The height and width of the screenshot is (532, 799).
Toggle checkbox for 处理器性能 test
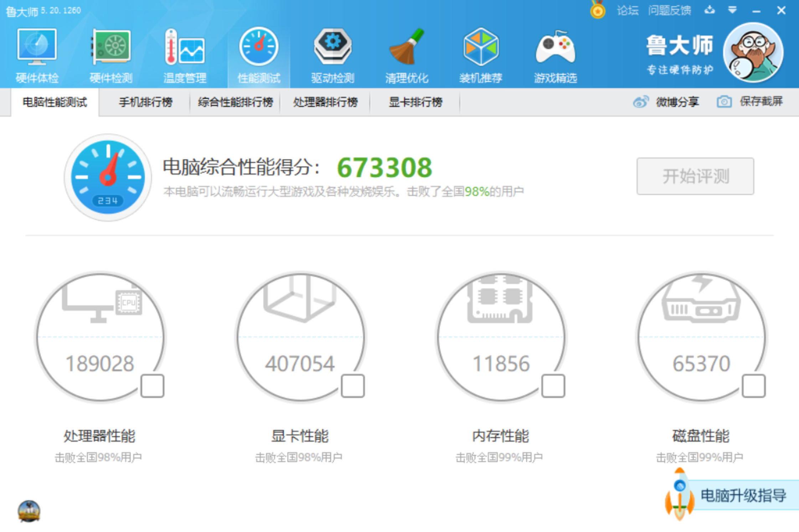click(153, 386)
